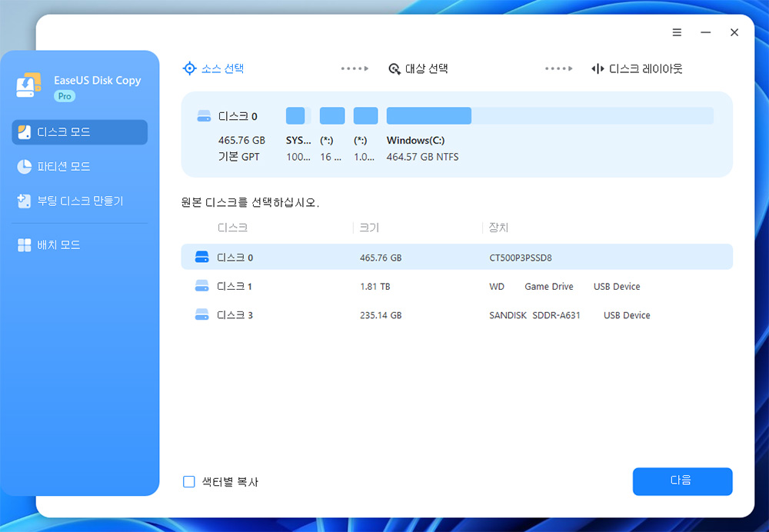Open 부팅 디스크 만들기
This screenshot has height=532, width=769.
pyautogui.click(x=79, y=201)
